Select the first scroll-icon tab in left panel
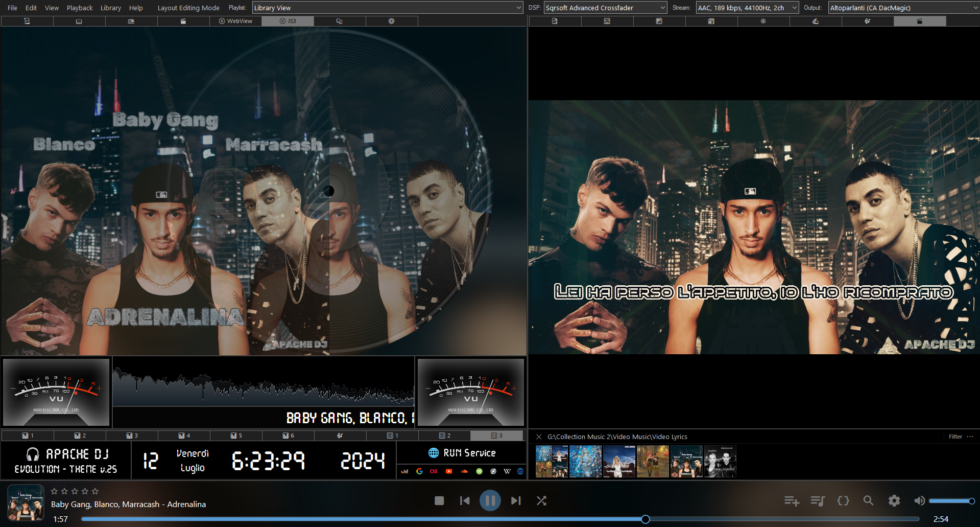 tap(27, 21)
